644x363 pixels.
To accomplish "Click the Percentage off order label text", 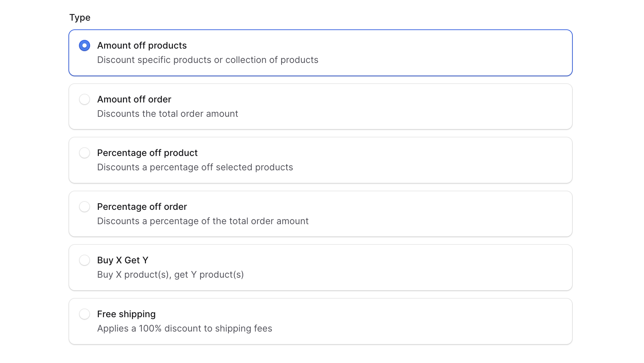I will (142, 207).
